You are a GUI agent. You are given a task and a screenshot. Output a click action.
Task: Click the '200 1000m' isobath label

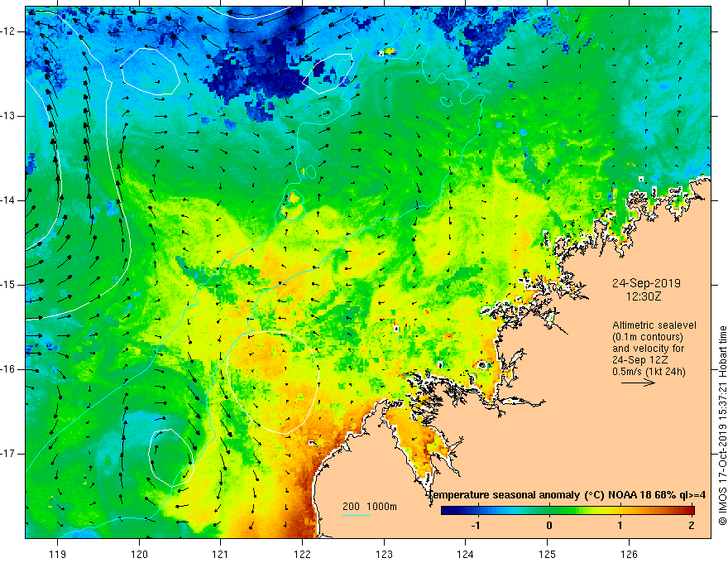pyautogui.click(x=370, y=507)
